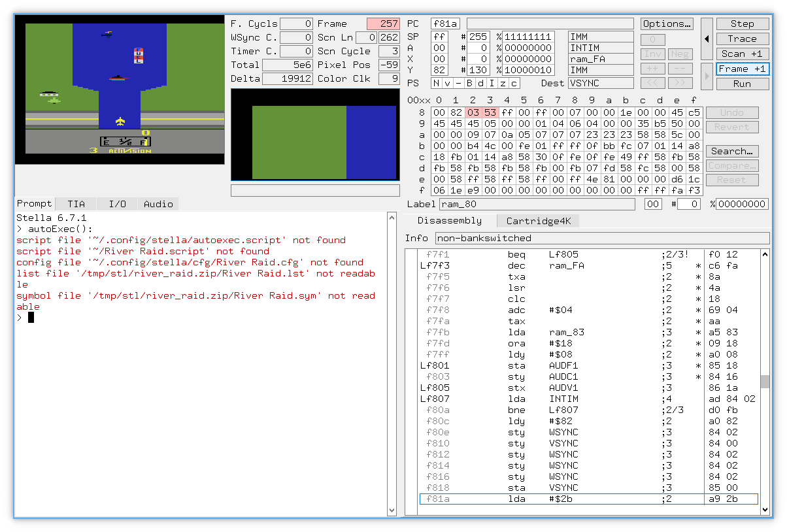Click the Dest field showing VSYNC
Screen dimensions: 787x532
pyautogui.click(x=601, y=83)
